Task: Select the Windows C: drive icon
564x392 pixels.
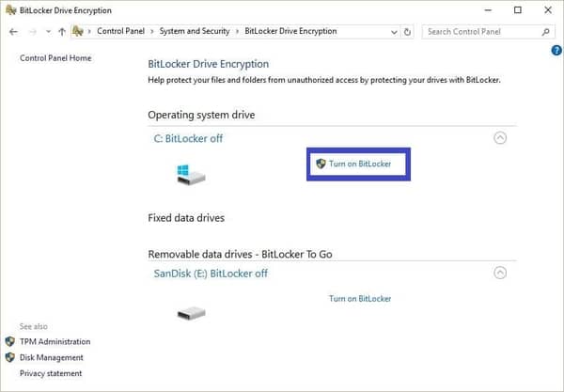Action: [191, 175]
